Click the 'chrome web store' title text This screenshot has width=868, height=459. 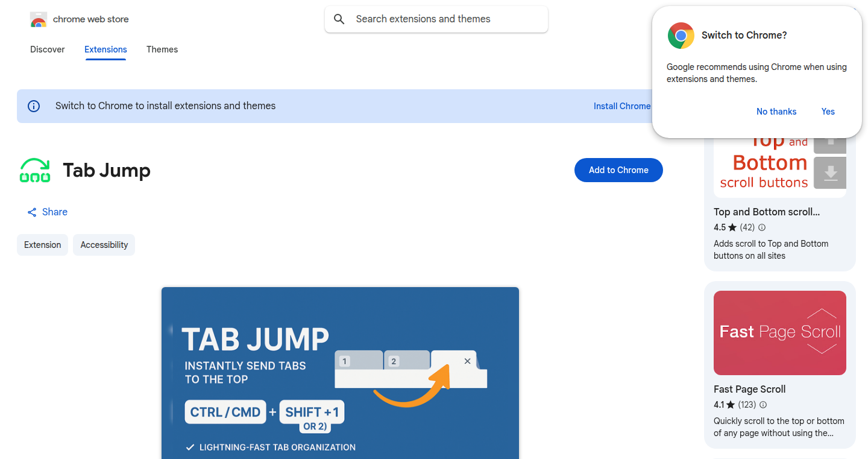point(91,19)
